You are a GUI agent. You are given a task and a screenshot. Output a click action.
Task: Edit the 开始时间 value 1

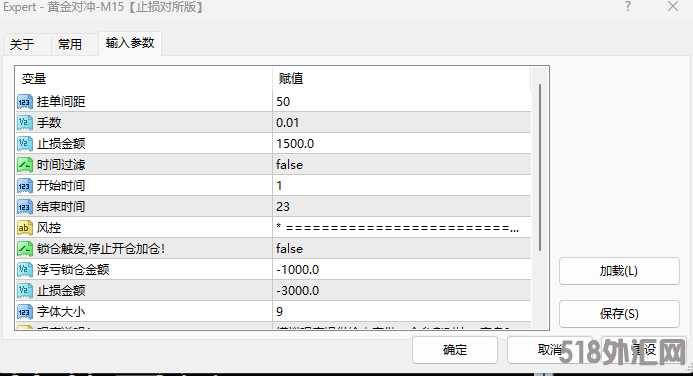coord(402,186)
